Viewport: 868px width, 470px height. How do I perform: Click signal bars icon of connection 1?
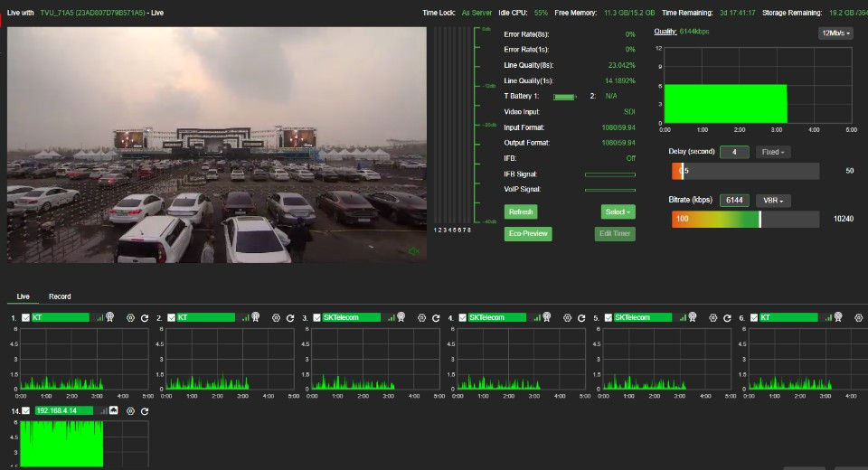point(99,318)
